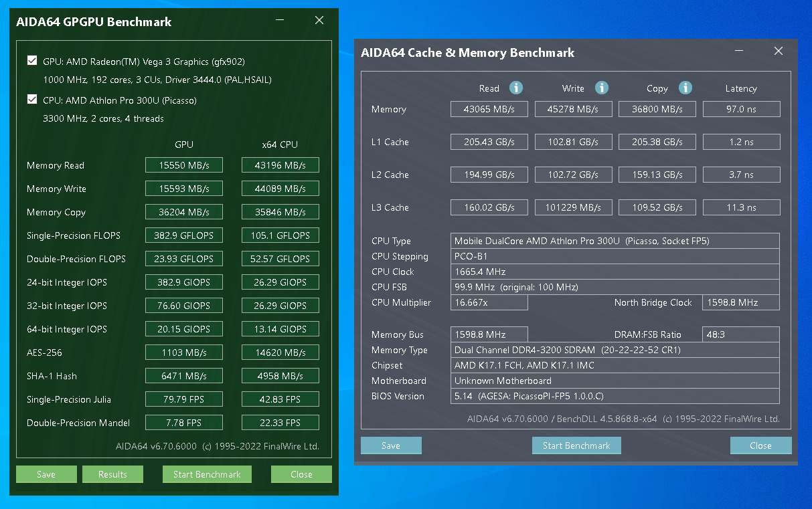Select the GPU AES-256 value 1103 MB/s
The height and width of the screenshot is (509, 812).
click(x=184, y=352)
